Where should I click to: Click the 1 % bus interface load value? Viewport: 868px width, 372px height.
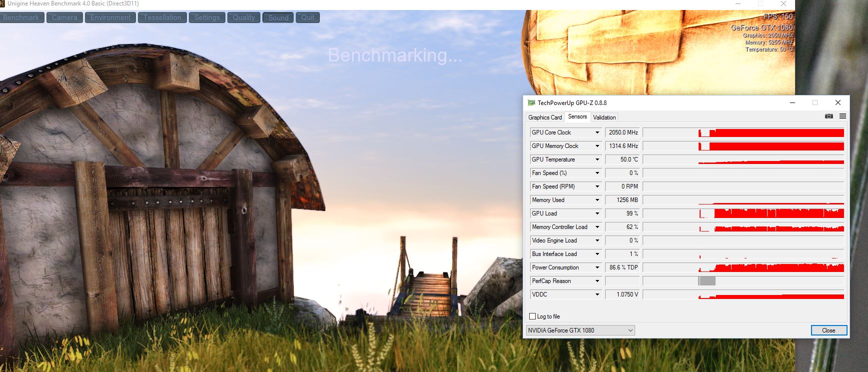(623, 254)
